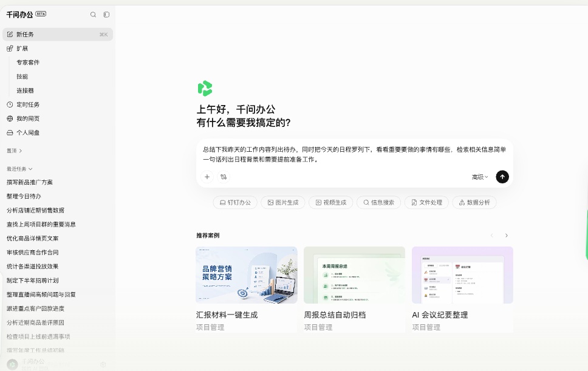Select 新任务 in the sidebar
Image resolution: width=588 pixels, height=371 pixels.
click(57, 35)
